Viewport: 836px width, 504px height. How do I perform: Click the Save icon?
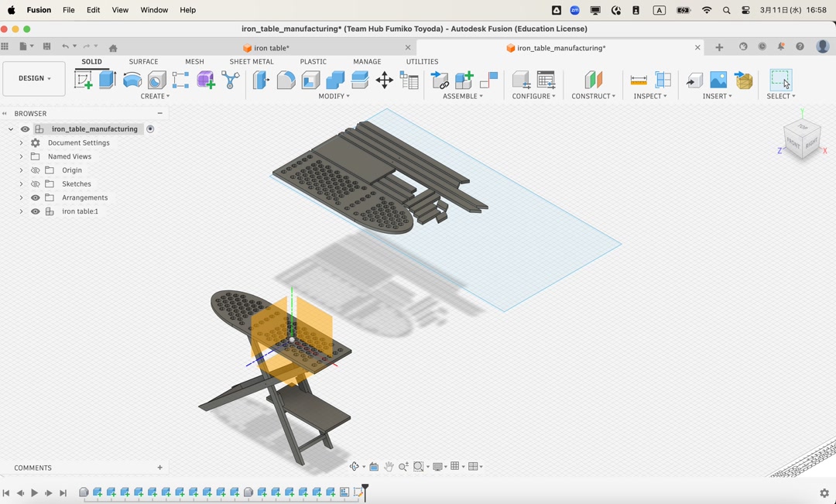pos(47,47)
